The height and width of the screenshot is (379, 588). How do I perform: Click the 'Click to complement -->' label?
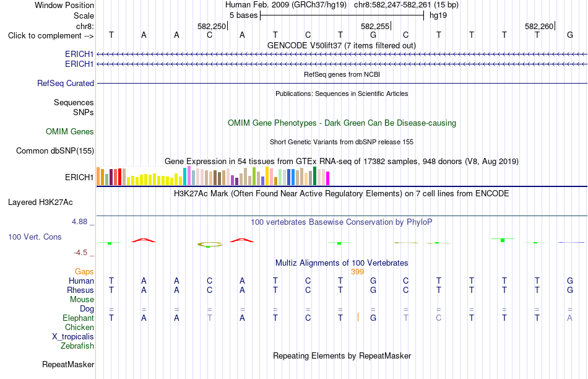pos(51,36)
